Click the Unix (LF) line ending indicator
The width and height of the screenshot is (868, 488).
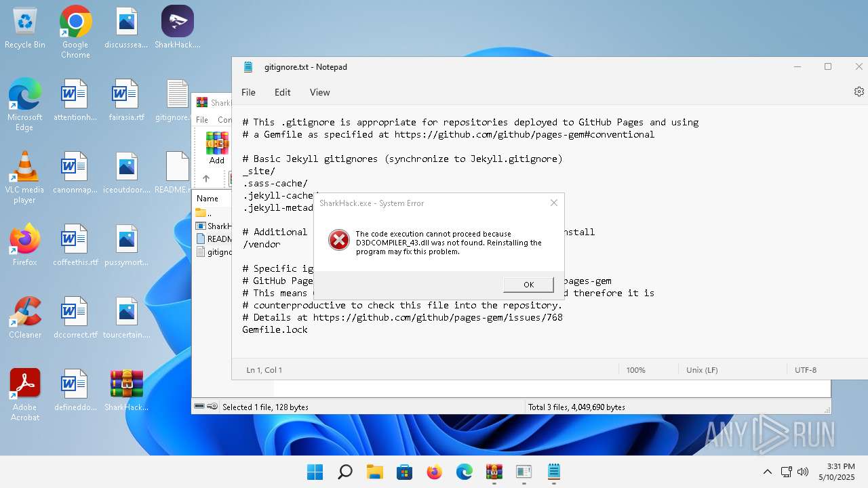(x=702, y=370)
